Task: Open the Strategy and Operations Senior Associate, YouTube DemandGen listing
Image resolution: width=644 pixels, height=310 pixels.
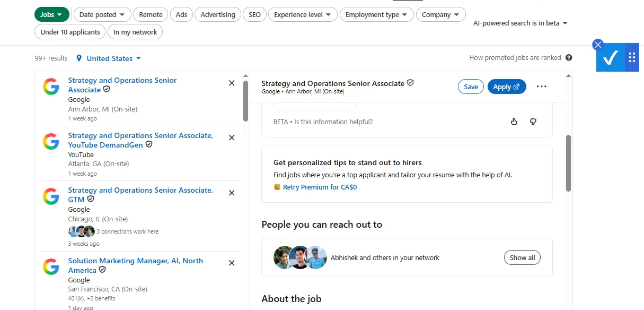Action: (140, 140)
